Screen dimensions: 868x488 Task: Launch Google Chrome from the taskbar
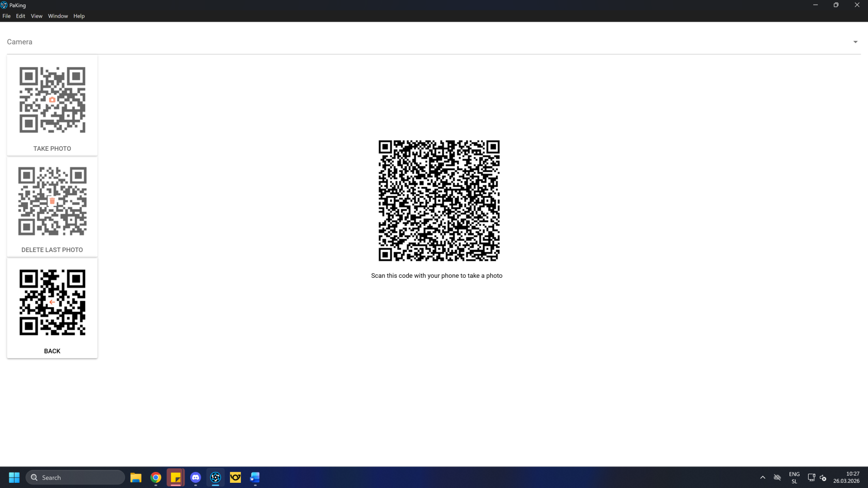coord(156,478)
